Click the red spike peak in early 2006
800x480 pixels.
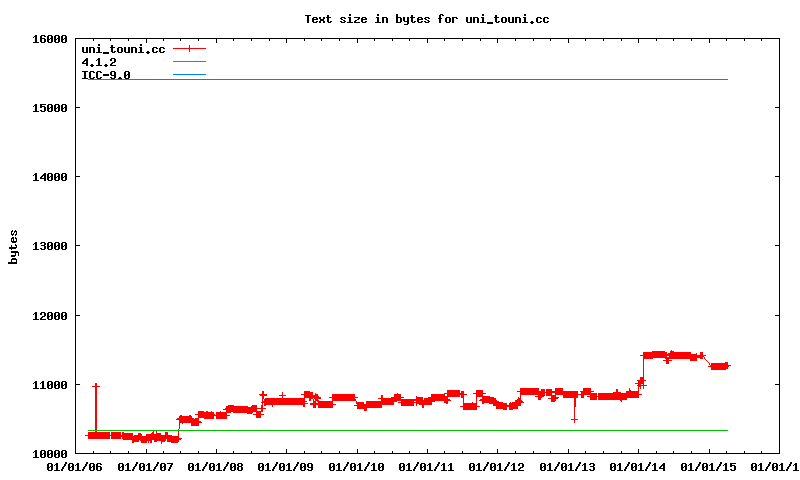click(x=96, y=386)
